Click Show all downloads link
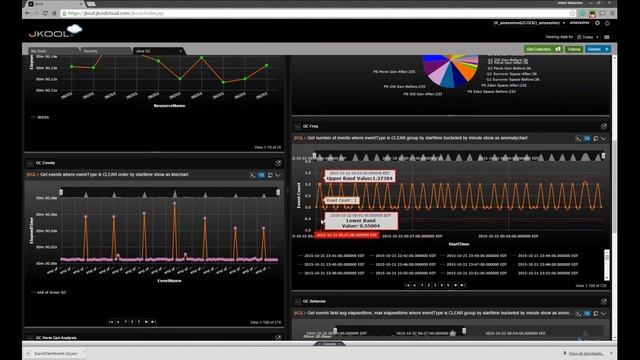The image size is (640, 360). [x=587, y=353]
